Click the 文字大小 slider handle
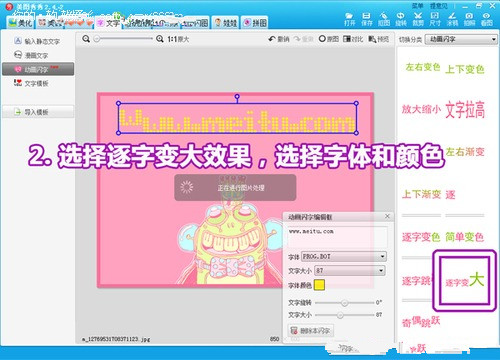The image size is (500, 360). click(x=340, y=315)
